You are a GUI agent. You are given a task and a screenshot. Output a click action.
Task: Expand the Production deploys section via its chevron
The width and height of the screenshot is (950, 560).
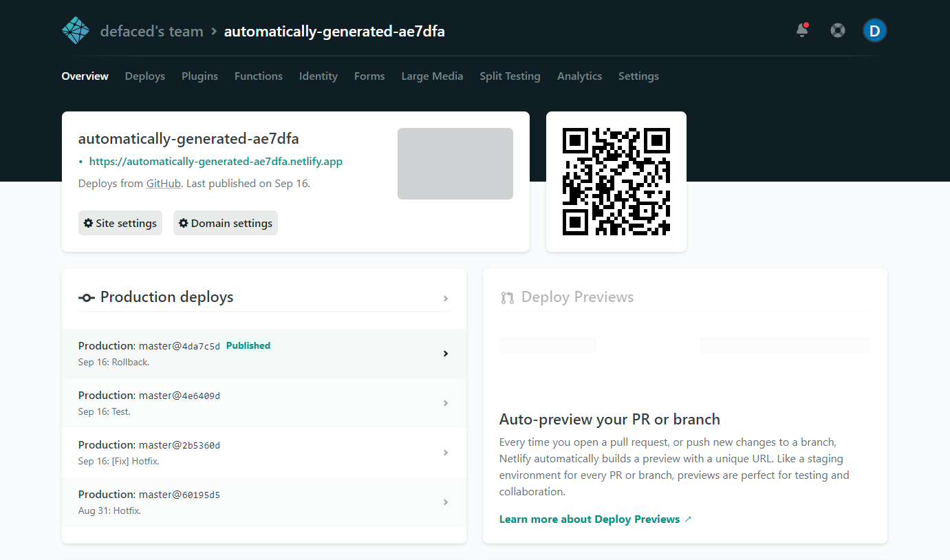pyautogui.click(x=446, y=299)
